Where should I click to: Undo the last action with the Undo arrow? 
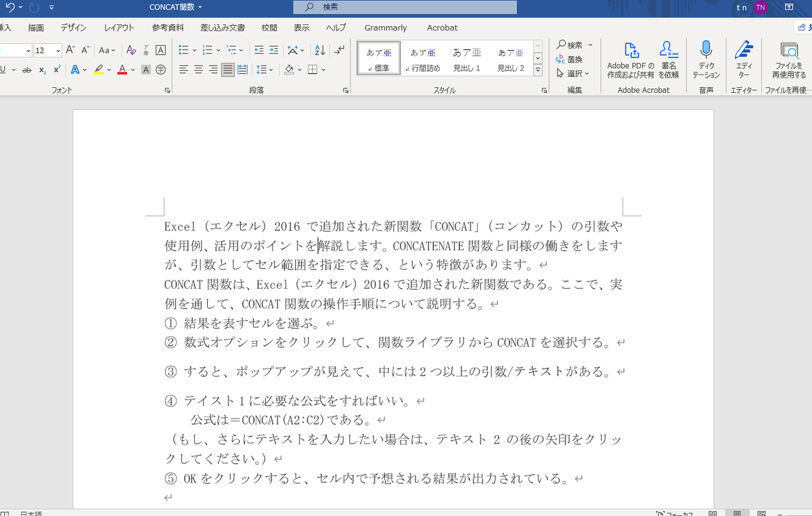coord(9,7)
